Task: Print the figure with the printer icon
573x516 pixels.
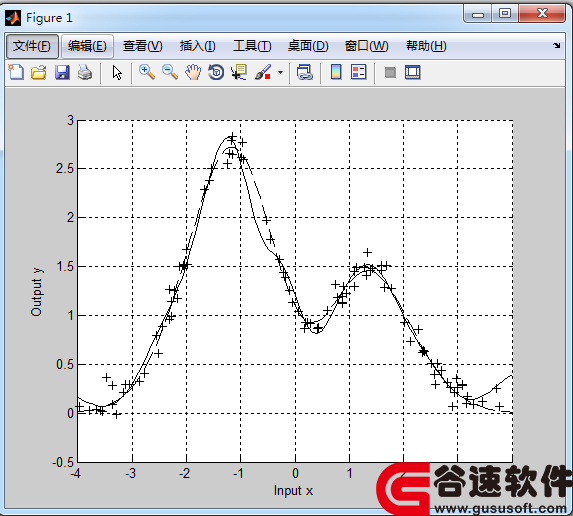Action: coord(85,72)
